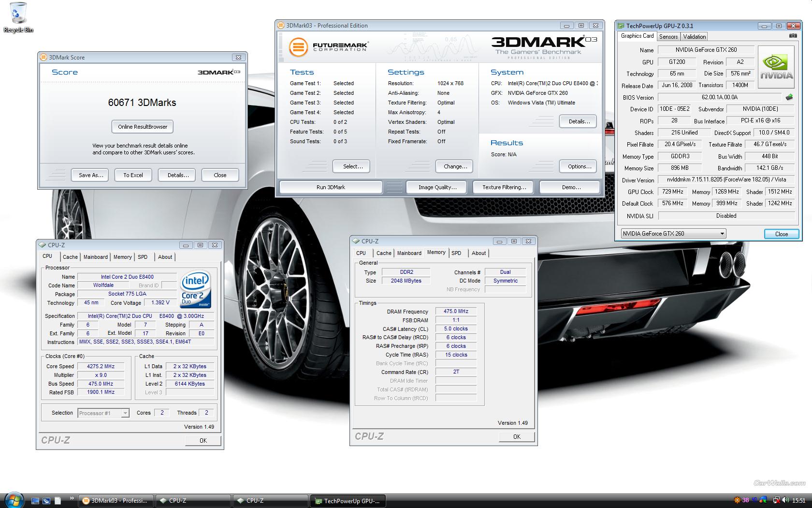Click the left CPU-Z window title icon
Image resolution: width=812 pixels, height=508 pixels.
coord(42,245)
